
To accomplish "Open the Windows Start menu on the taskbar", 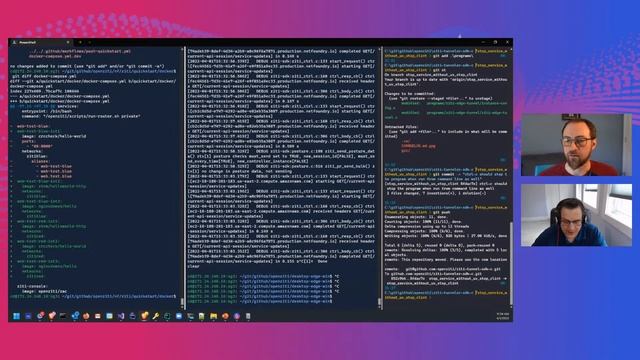I will point(16,316).
